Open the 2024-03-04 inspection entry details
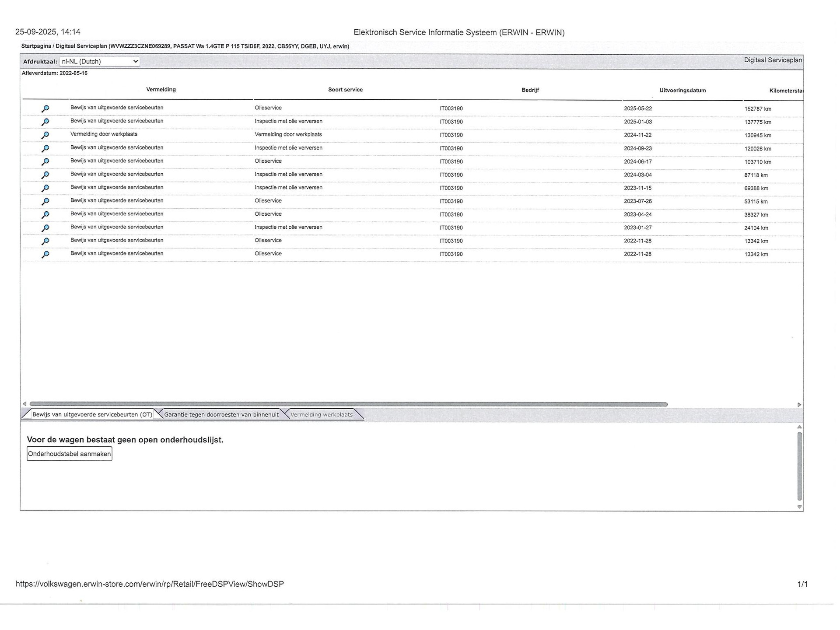The width and height of the screenshot is (840, 630). 45,175
